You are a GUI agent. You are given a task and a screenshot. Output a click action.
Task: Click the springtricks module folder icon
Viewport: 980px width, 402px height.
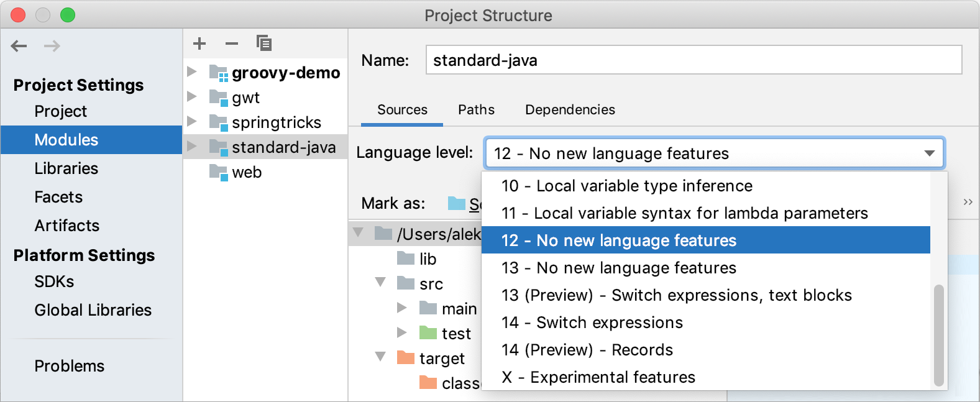coord(219,122)
